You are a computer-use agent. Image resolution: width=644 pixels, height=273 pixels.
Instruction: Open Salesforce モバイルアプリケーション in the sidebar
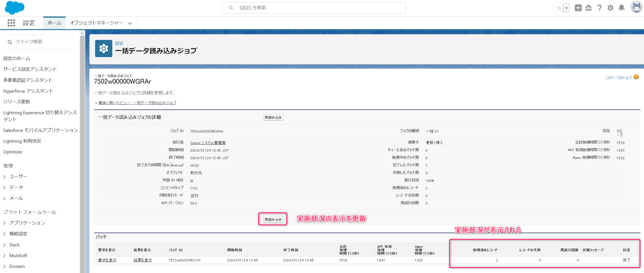[41, 130]
